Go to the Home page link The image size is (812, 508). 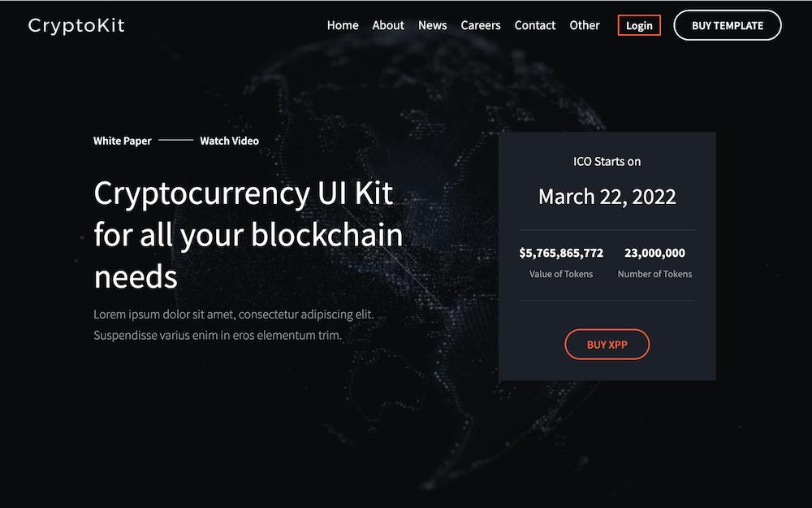(343, 25)
